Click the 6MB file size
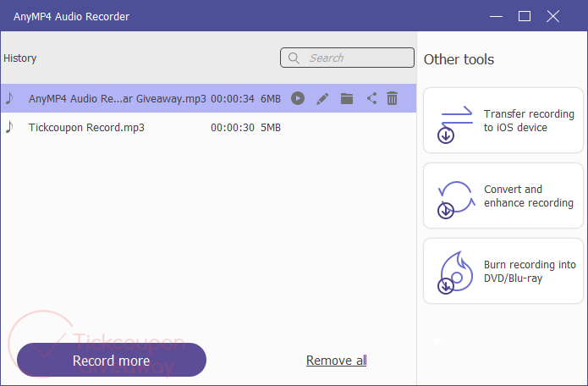 271,99
